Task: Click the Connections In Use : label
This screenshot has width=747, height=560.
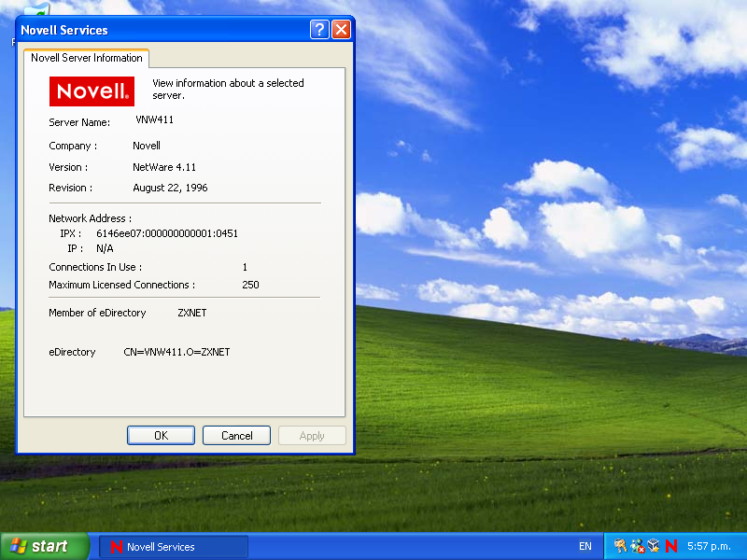Action: [95, 267]
